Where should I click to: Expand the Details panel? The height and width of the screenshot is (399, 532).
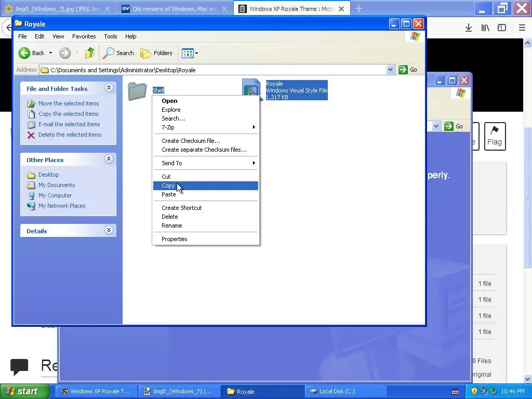coord(109,230)
